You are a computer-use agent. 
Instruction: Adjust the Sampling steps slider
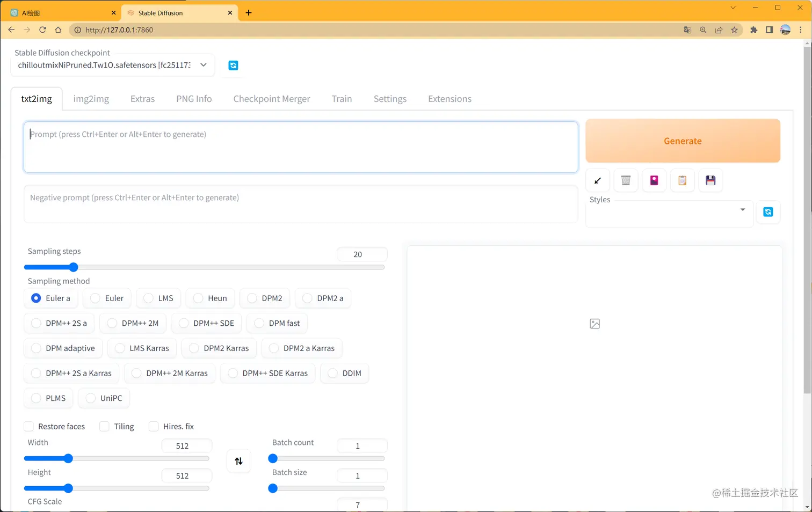click(205, 267)
